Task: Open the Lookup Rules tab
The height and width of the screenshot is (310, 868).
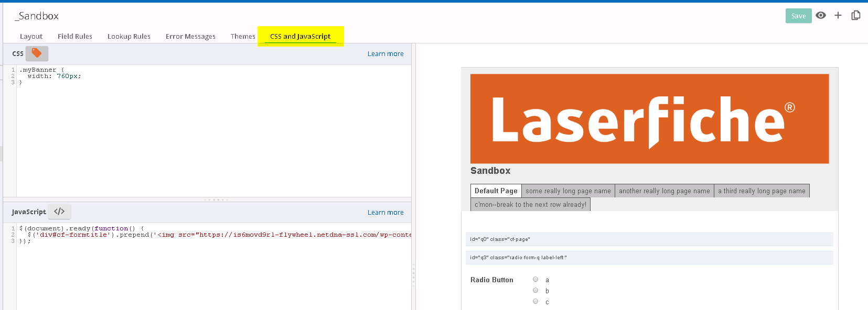Action: pos(129,36)
